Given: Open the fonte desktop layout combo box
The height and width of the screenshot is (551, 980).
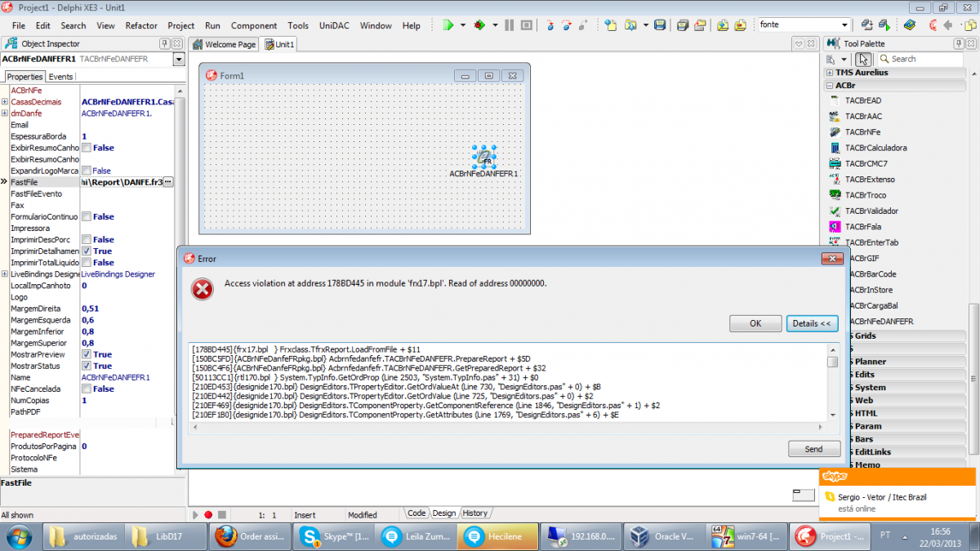Looking at the screenshot, I should pos(804,24).
